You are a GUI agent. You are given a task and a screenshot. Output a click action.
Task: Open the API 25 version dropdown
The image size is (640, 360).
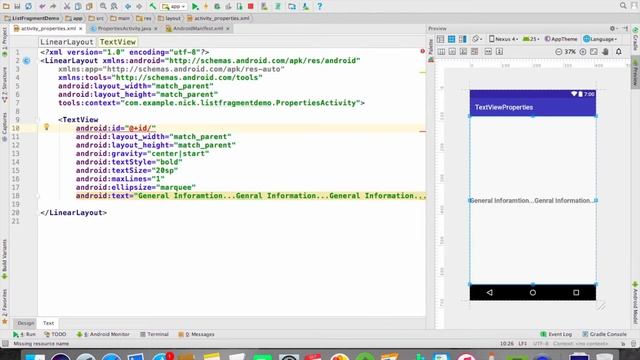531,39
